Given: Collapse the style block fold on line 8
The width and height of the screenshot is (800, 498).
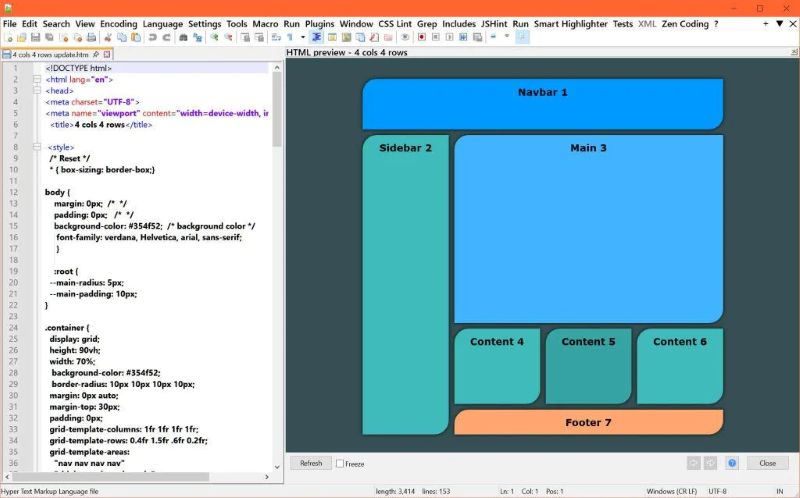Looking at the screenshot, I should [x=36, y=147].
